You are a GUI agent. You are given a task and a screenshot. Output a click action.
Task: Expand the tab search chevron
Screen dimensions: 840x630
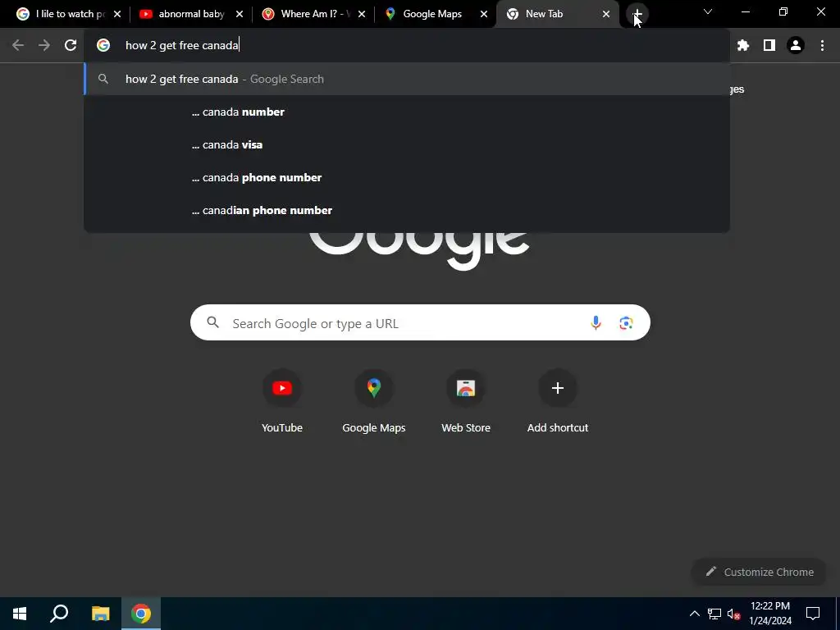pos(708,11)
